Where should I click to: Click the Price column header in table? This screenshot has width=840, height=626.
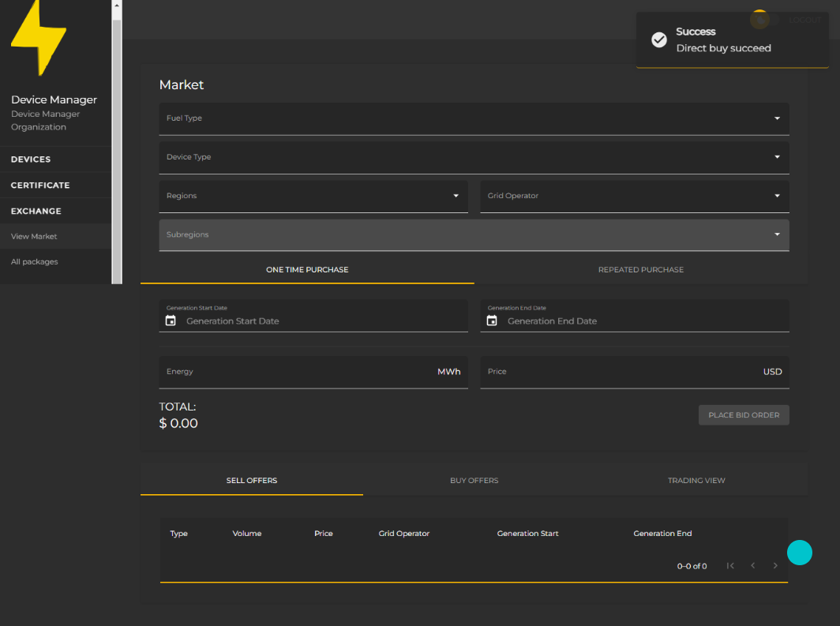click(324, 534)
